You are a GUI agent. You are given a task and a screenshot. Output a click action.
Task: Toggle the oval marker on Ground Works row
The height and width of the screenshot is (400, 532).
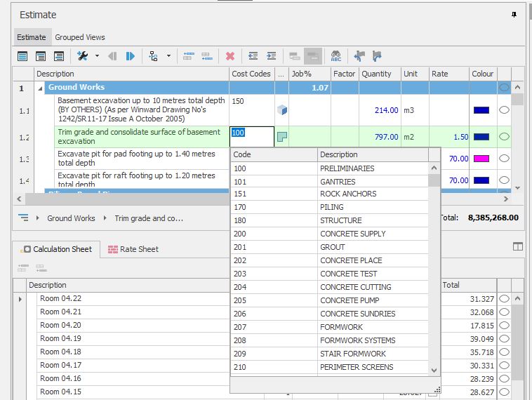503,88
